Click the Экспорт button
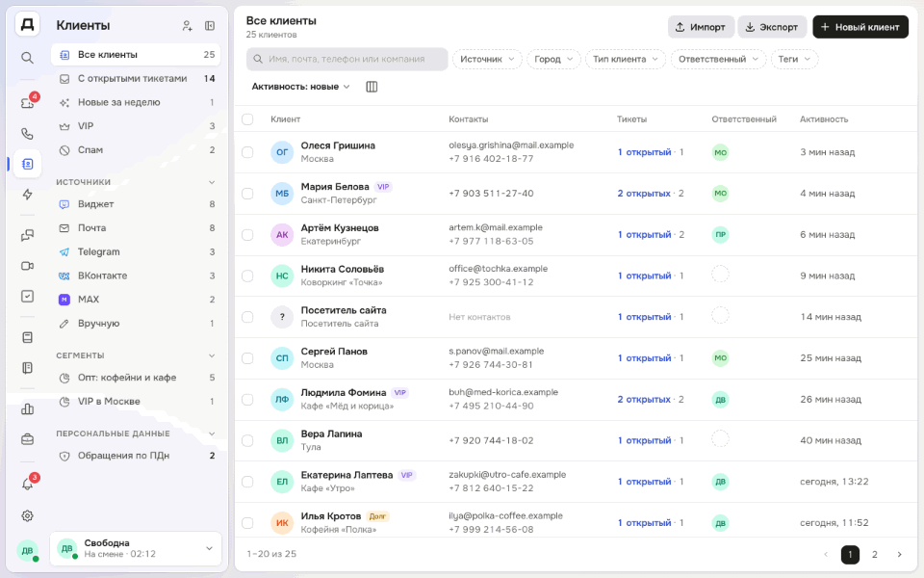 (x=771, y=27)
